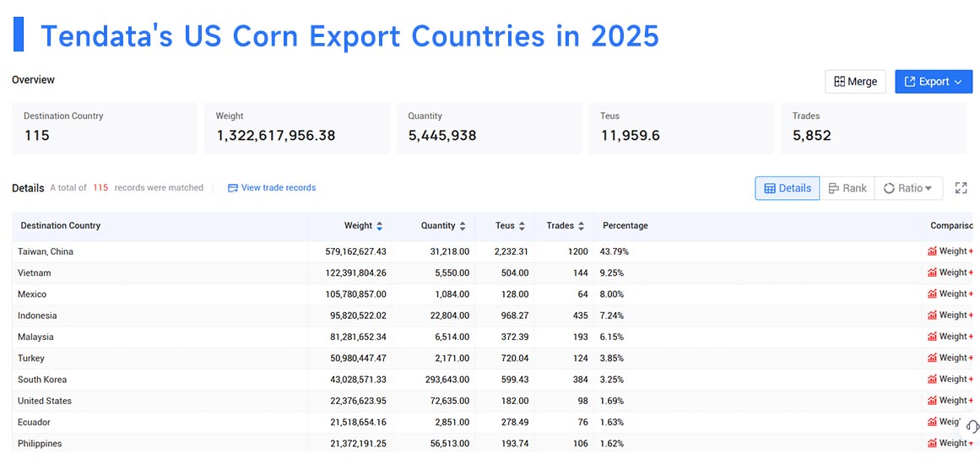
Task: Click comparison chart icon in Turkey row
Action: tap(932, 358)
